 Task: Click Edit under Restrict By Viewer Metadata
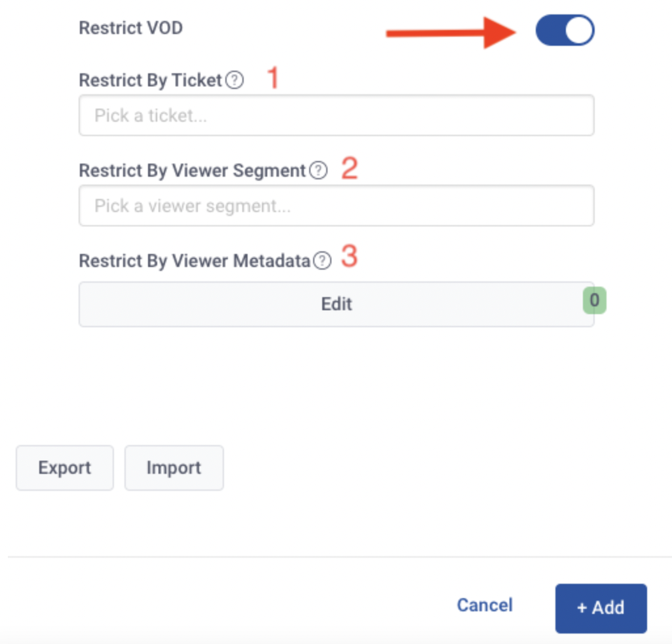click(337, 304)
